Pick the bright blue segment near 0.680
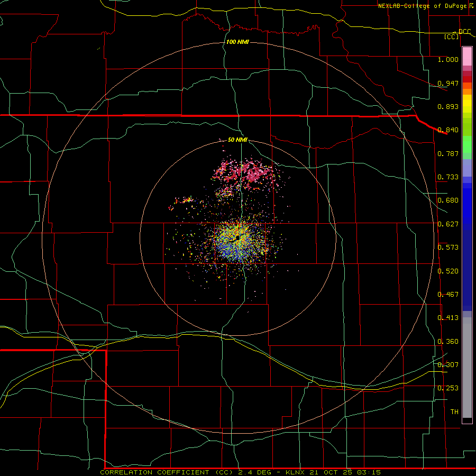 click(467, 202)
